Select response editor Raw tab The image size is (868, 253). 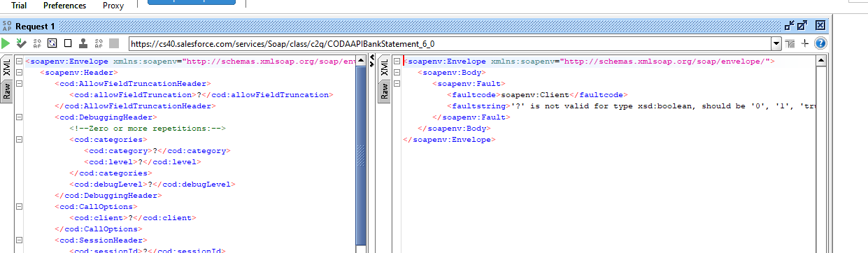(384, 91)
